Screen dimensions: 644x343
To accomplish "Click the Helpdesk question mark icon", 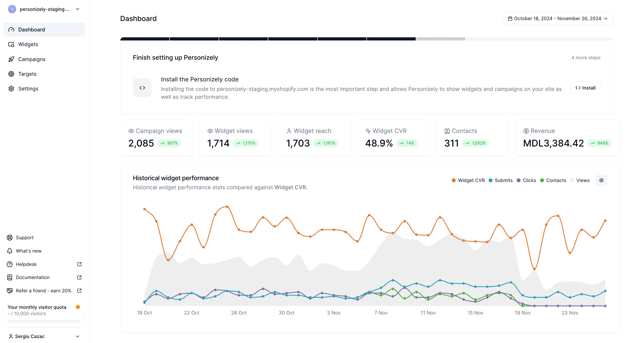I will [x=10, y=264].
